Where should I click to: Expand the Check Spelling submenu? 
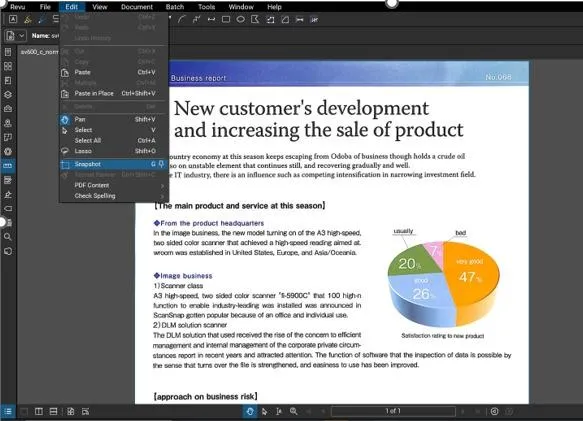(114, 196)
